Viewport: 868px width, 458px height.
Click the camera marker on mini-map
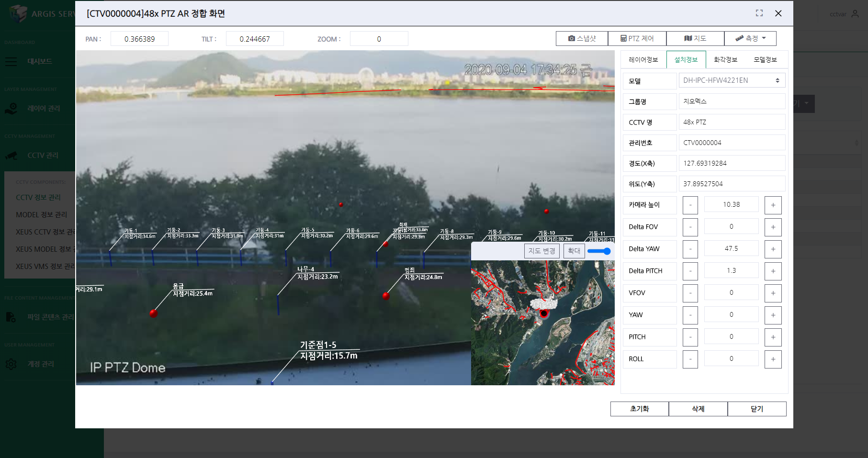click(544, 313)
